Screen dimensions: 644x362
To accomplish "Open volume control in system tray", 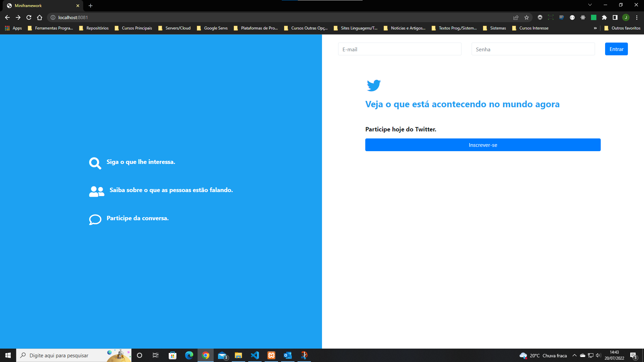I will [598, 356].
